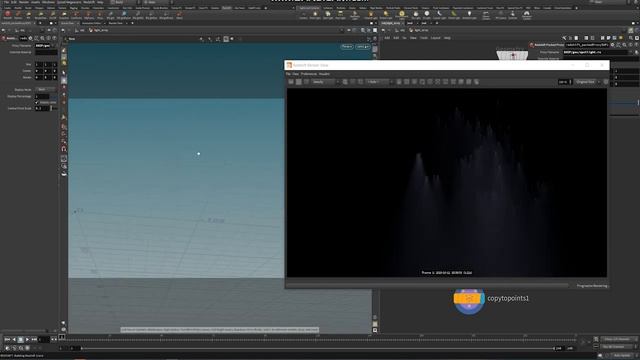Click the timeline range slider bar
The width and height of the screenshot is (640, 360).
[318, 349]
